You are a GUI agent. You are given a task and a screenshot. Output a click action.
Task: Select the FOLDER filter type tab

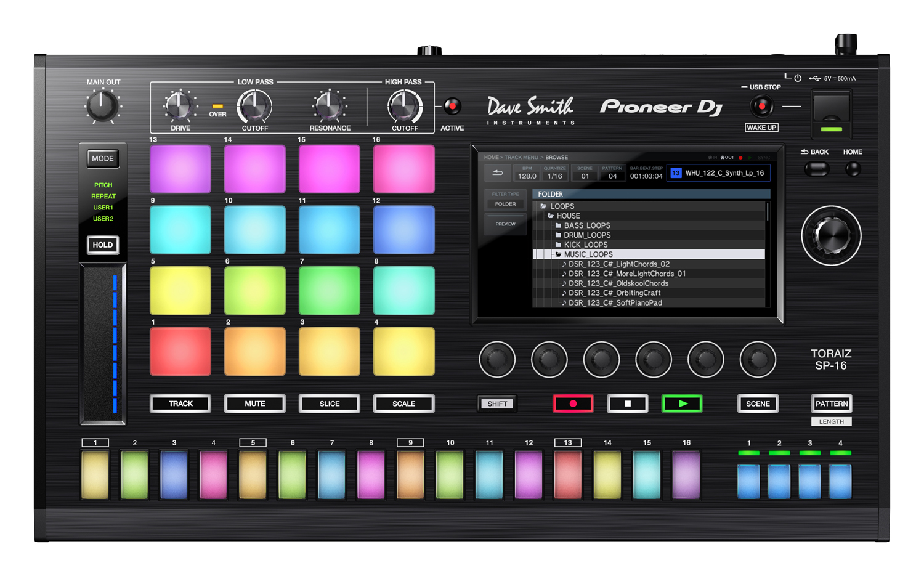505,204
